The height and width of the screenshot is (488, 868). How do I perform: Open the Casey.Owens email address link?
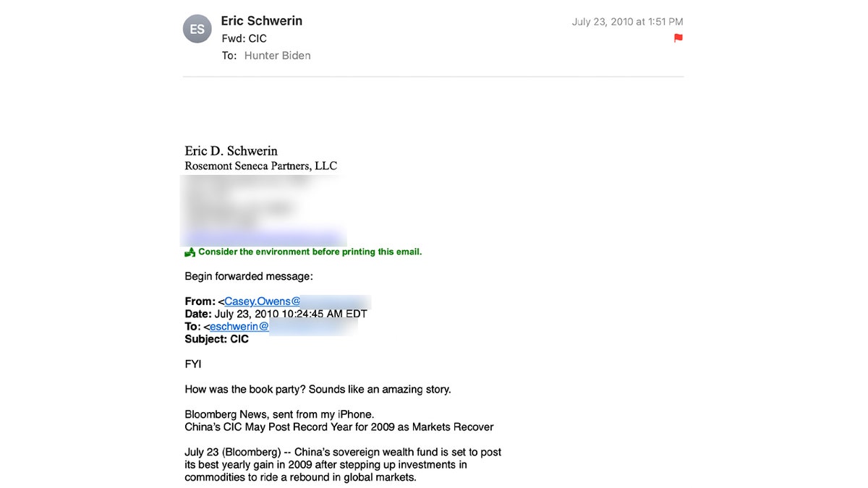point(262,301)
